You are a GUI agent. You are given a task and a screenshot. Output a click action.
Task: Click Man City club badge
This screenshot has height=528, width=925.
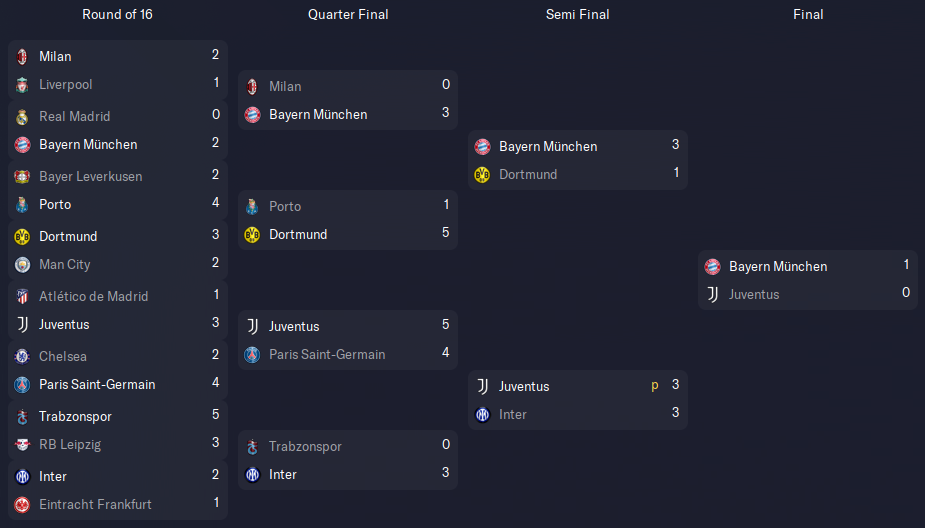pos(22,265)
